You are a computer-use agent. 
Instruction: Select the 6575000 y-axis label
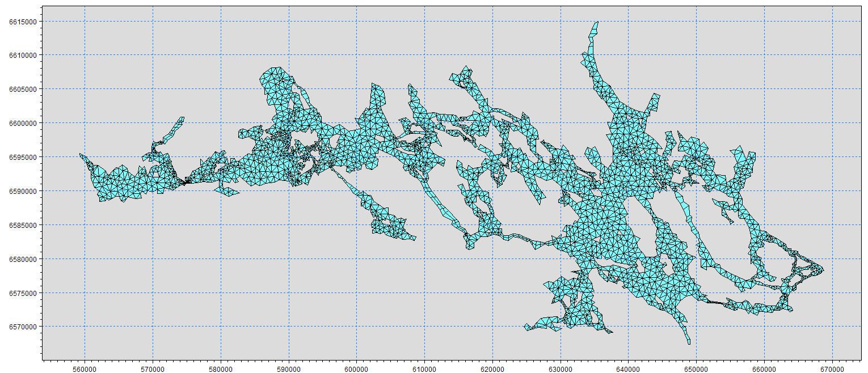22,293
